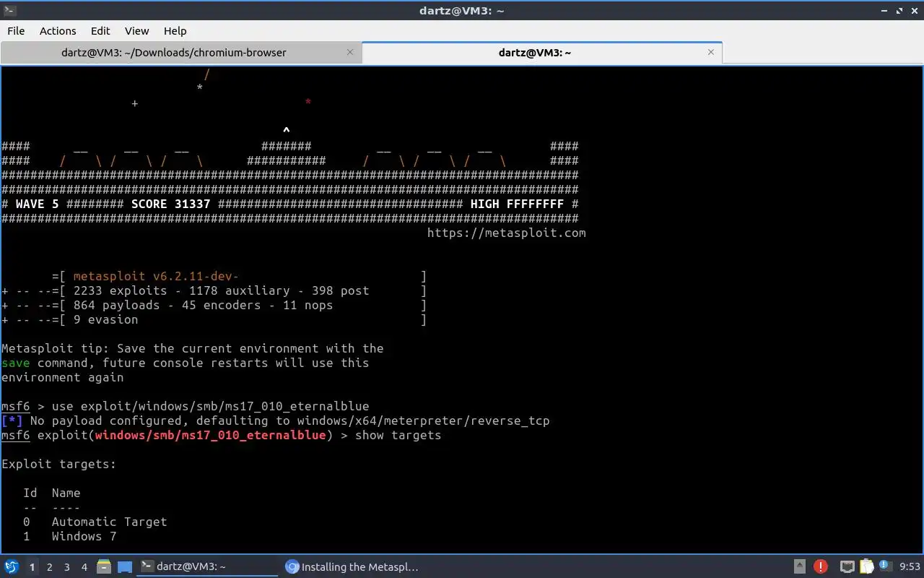The height and width of the screenshot is (578, 924).
Task: Click the 'Metasploit tip:' line
Action: [192, 348]
